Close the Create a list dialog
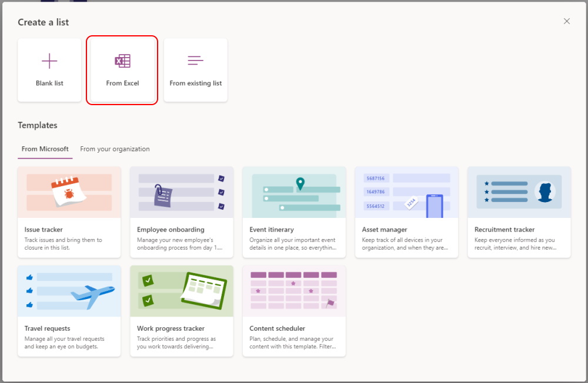The height and width of the screenshot is (383, 588). click(x=567, y=21)
